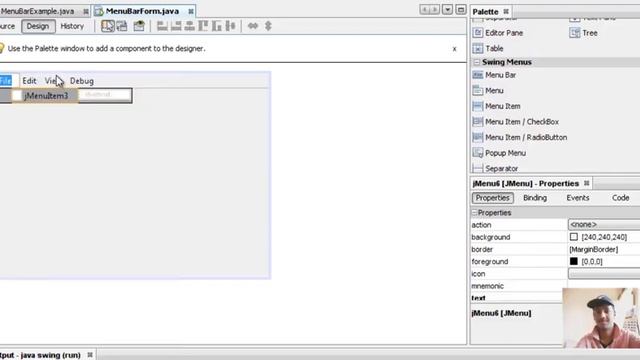
Task: Select the text property row
Action: (516, 298)
